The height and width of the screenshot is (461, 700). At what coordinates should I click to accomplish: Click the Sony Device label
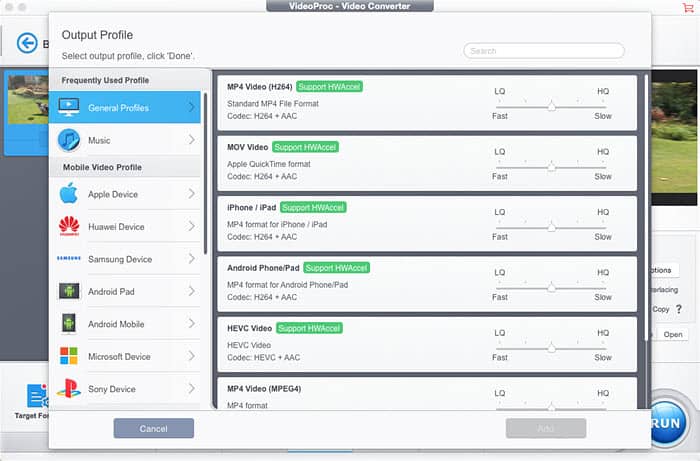click(112, 389)
